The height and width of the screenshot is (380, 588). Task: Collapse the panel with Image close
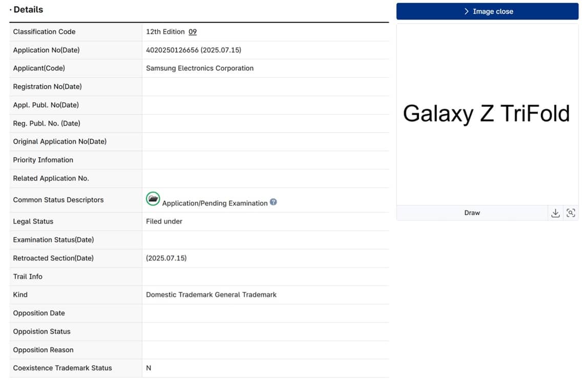[x=487, y=11]
